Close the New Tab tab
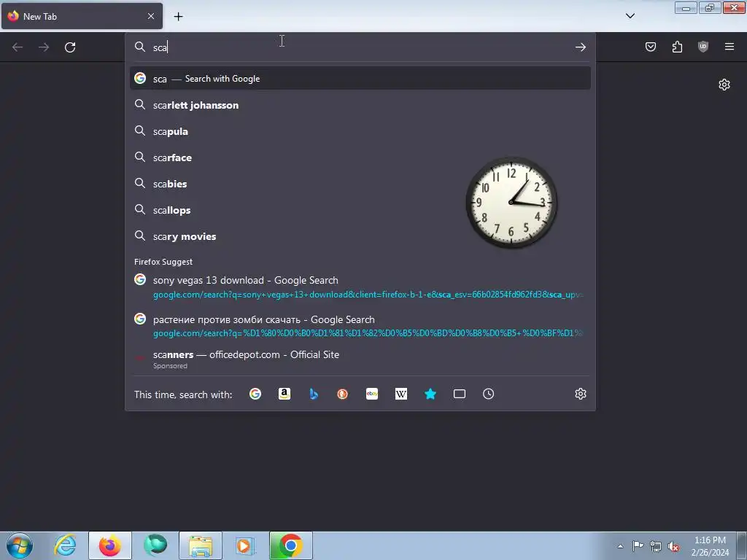The height and width of the screenshot is (560, 747). (x=151, y=16)
